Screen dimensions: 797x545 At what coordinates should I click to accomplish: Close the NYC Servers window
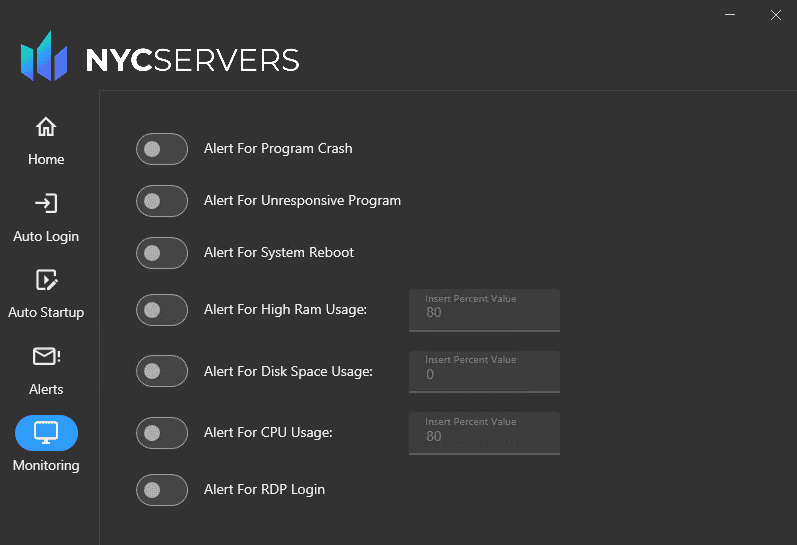pos(775,15)
